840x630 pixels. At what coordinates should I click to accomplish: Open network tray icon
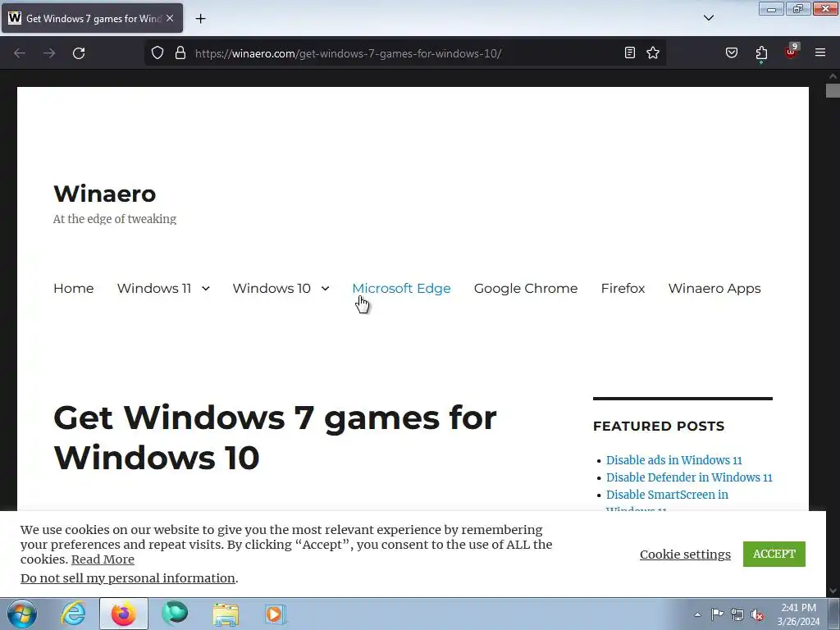click(737, 614)
